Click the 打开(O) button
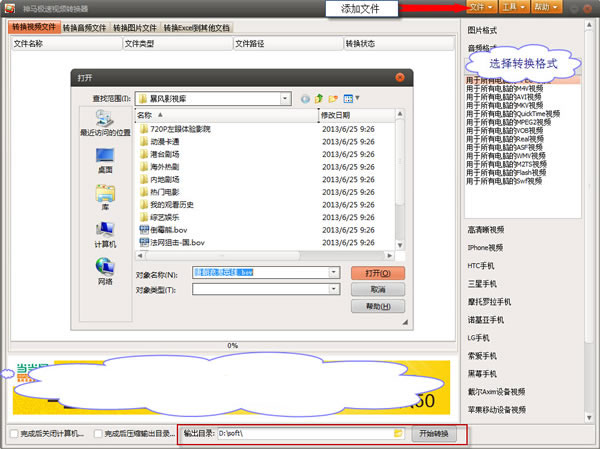This screenshot has width=600, height=449. coord(378,273)
